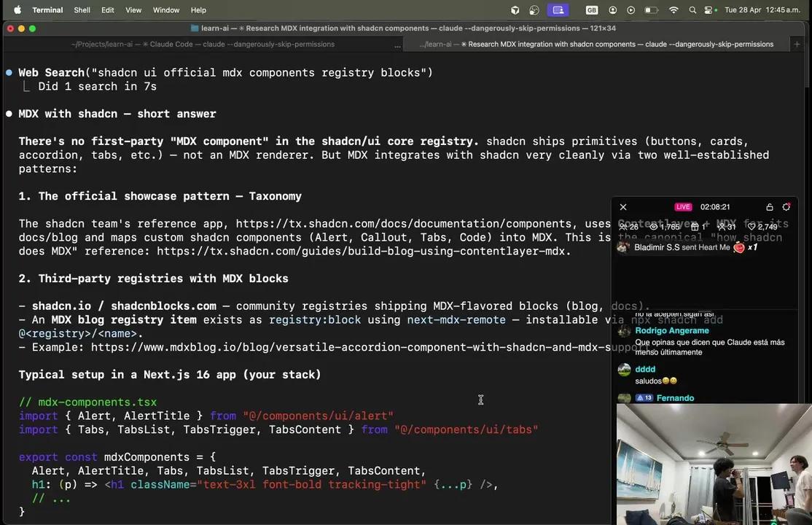Image resolution: width=812 pixels, height=525 pixels.
Task: Open settings gear in the live overlay
Action: coord(786,207)
